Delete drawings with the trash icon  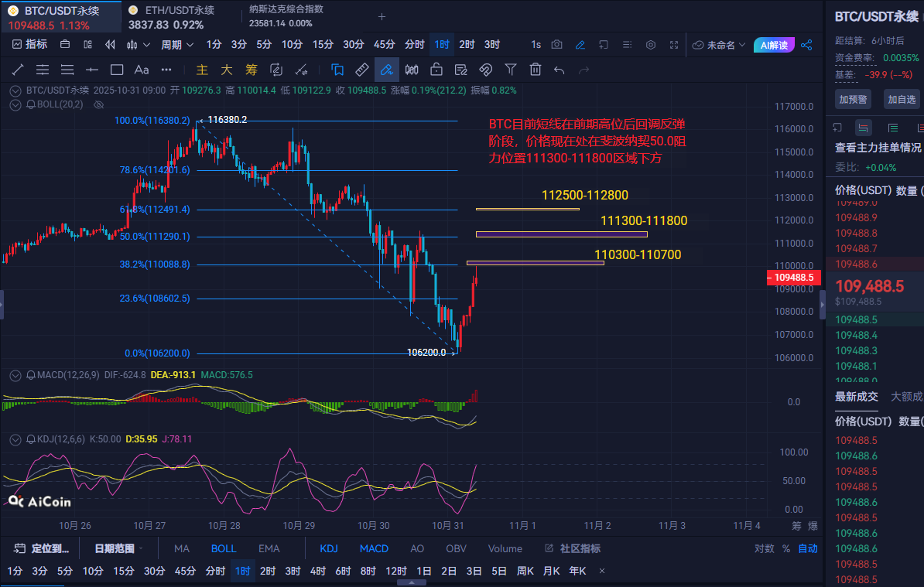point(535,70)
